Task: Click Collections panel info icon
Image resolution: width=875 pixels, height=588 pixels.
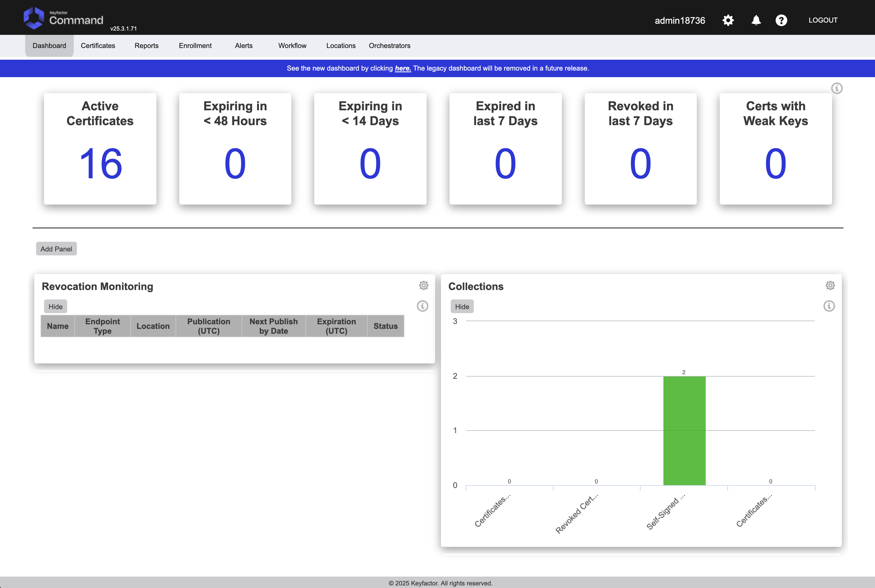Action: click(x=829, y=306)
